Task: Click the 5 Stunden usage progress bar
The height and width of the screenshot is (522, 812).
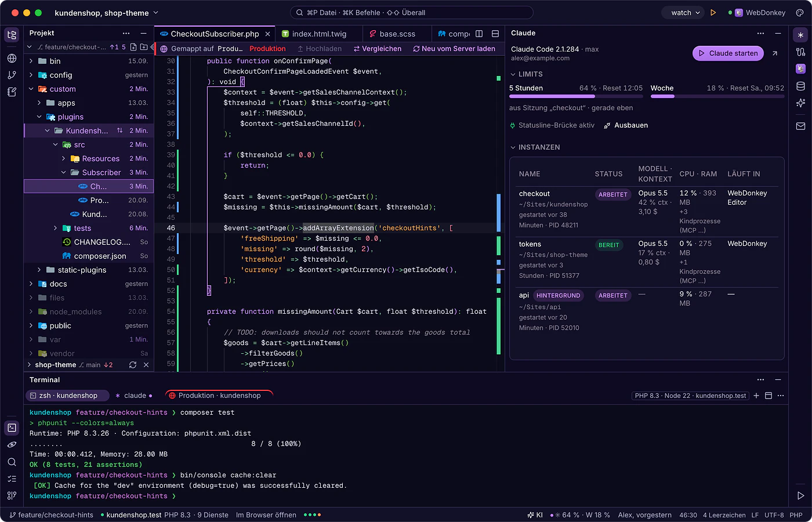Action: coord(576,96)
